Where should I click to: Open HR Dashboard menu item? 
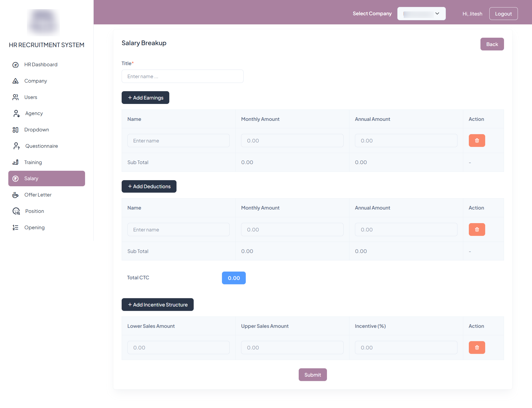click(x=47, y=65)
